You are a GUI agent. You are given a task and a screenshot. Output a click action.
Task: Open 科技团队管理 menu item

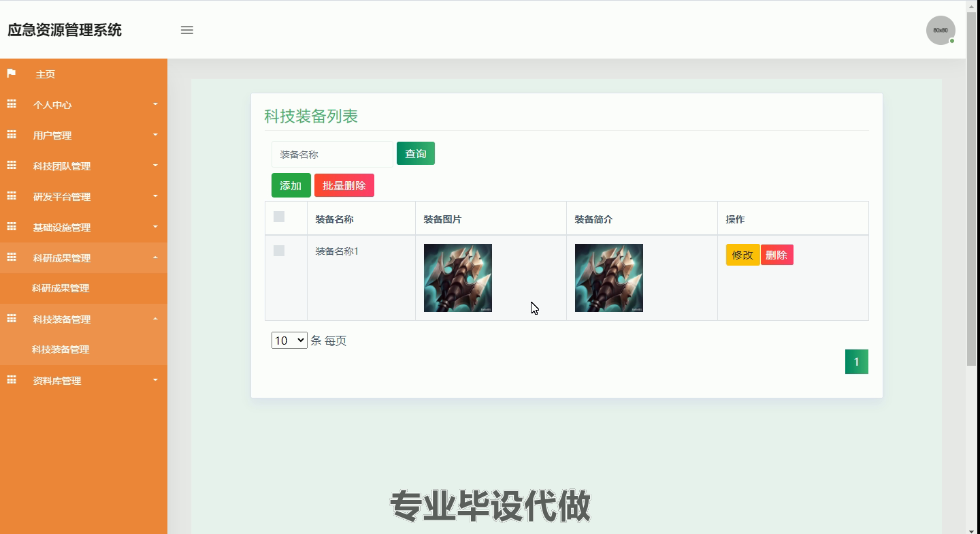62,166
